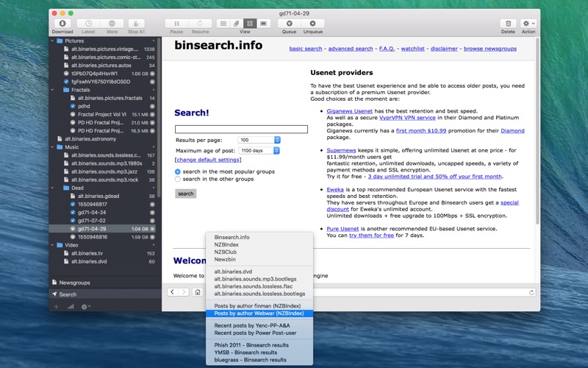Select the filmstrip view icon
Viewport: 588px width, 368px height.
tap(263, 24)
